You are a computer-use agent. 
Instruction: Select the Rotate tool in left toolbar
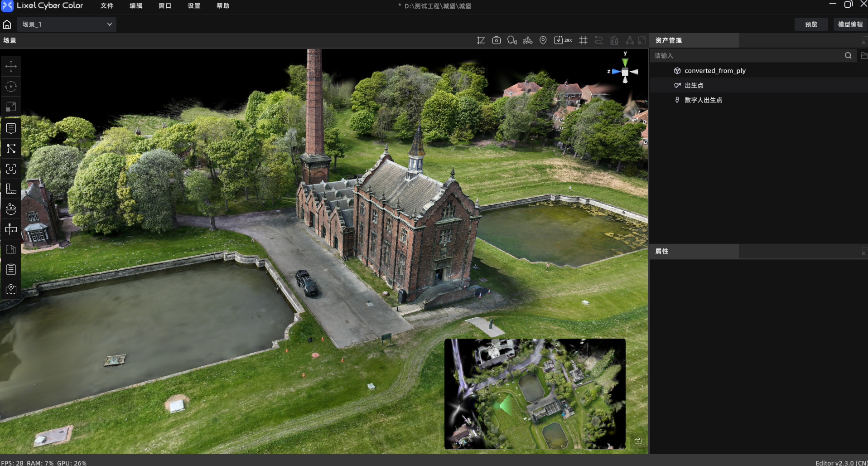(x=11, y=87)
